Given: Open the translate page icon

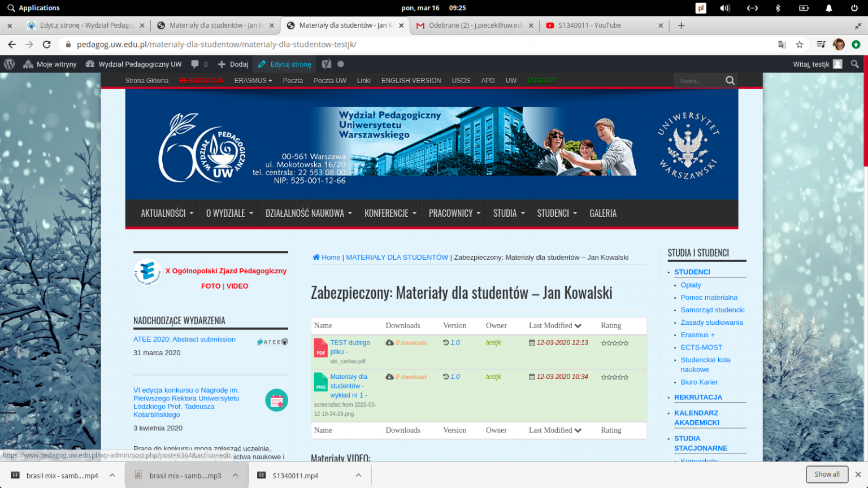Looking at the screenshot, I should coord(782,45).
